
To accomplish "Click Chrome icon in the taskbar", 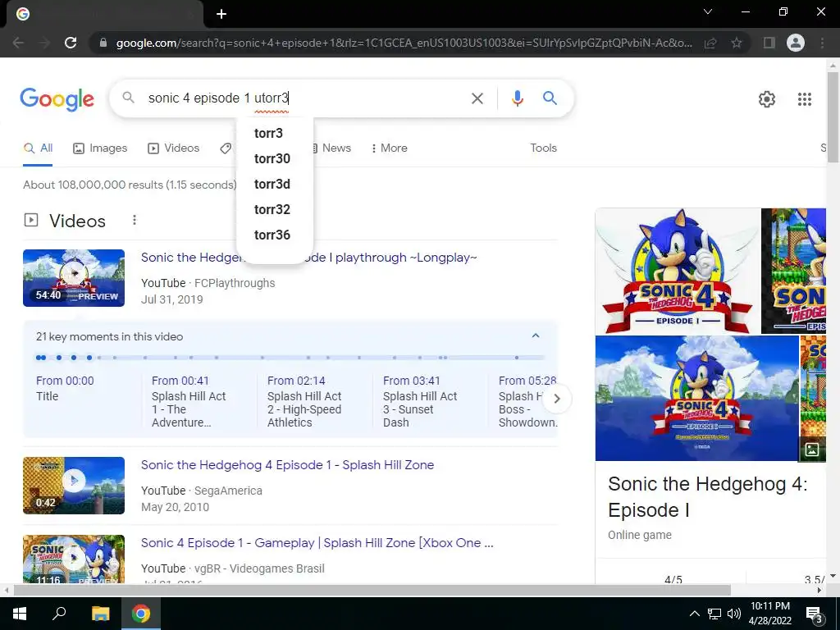I will 141,614.
